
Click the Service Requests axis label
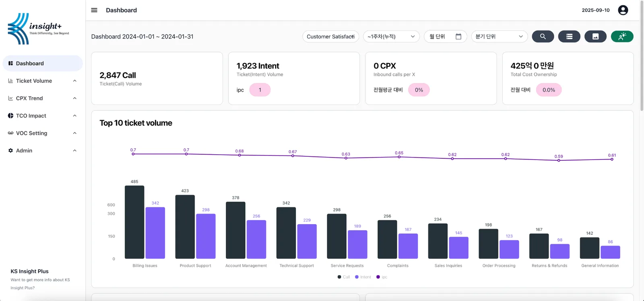click(347, 266)
